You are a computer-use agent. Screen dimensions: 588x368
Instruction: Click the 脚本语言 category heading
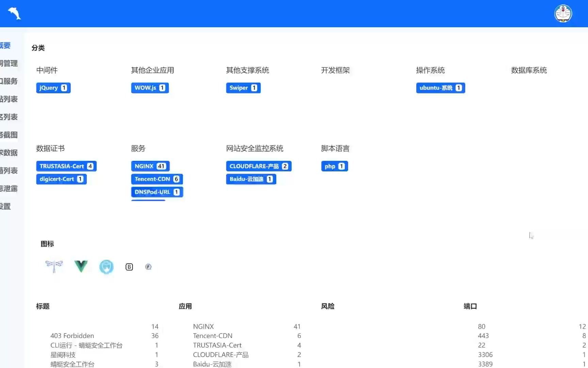click(x=336, y=149)
